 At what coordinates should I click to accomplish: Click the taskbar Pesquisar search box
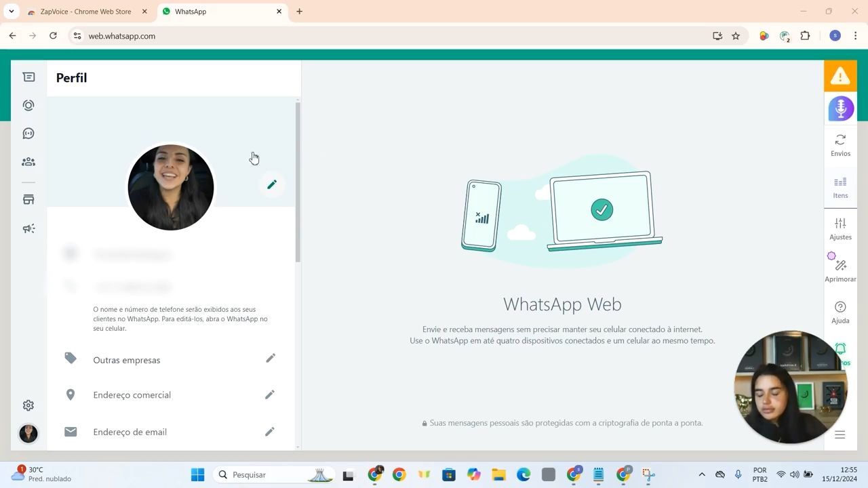click(x=274, y=474)
